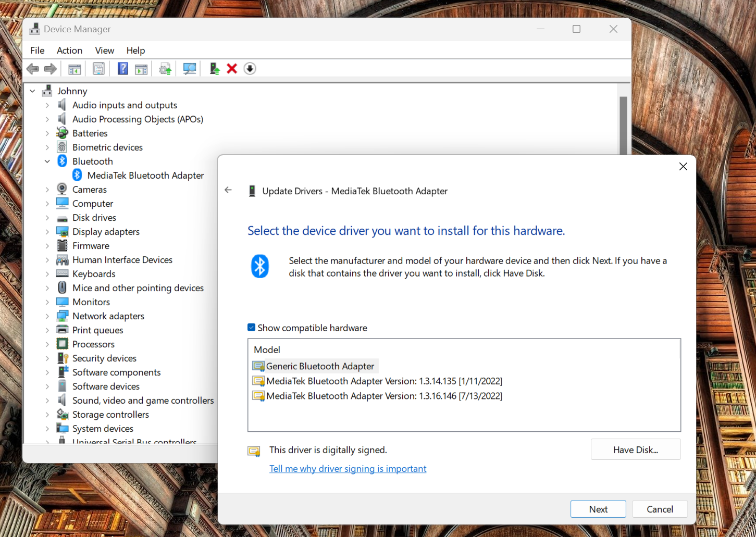Click the Disable device down-arrow icon

click(250, 69)
